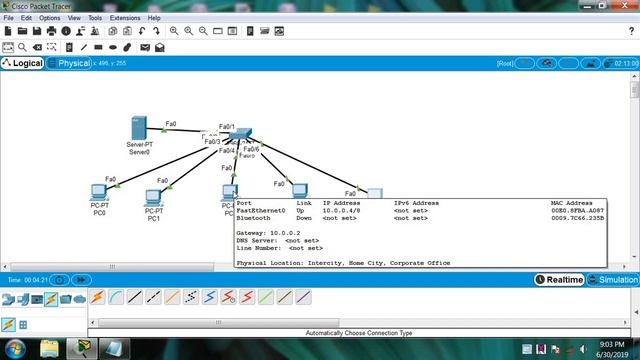Pick the Serial DCE cable with clock
Viewport: 640px width, 360px height.
229,297
